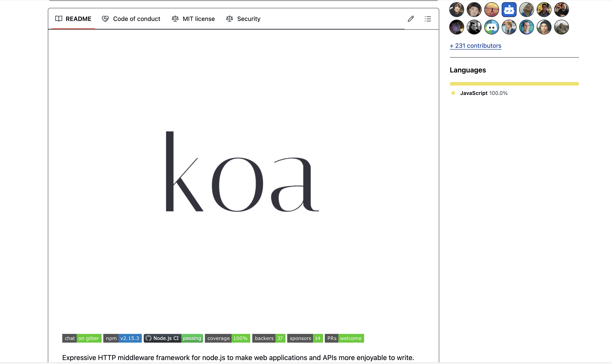Click the JavaScript 100.0% language link
This screenshot has width=612, height=364.
coord(483,93)
